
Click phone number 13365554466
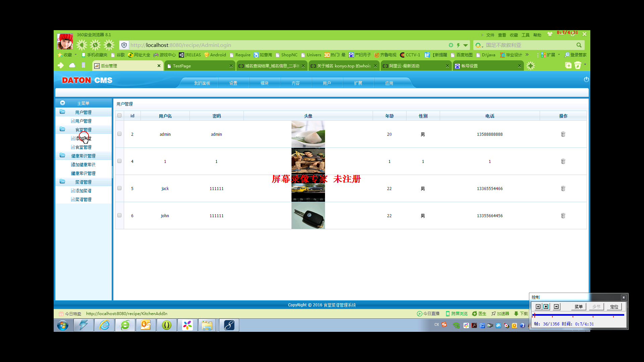490,189
